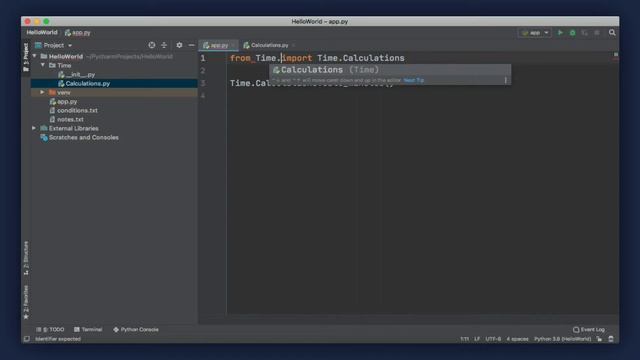Collapse the HelloWorld root folder
The width and height of the screenshot is (640, 360).
35,56
